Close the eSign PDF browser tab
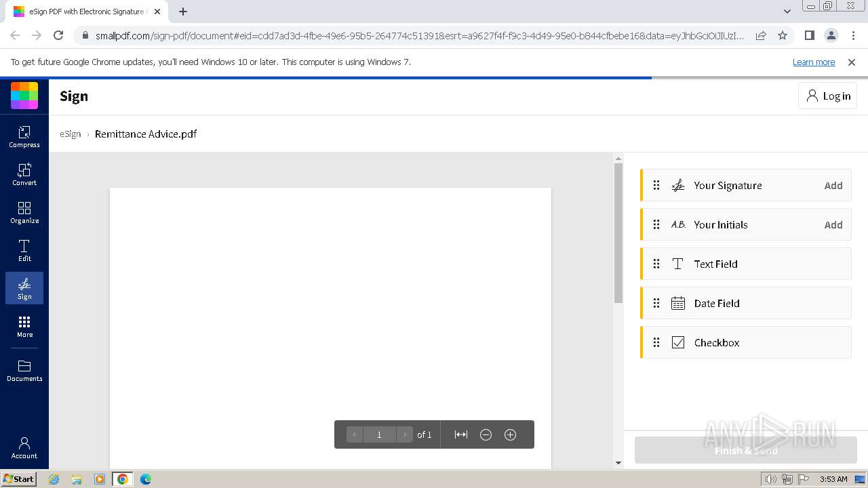Viewport: 868px width, 488px height. [x=157, y=12]
